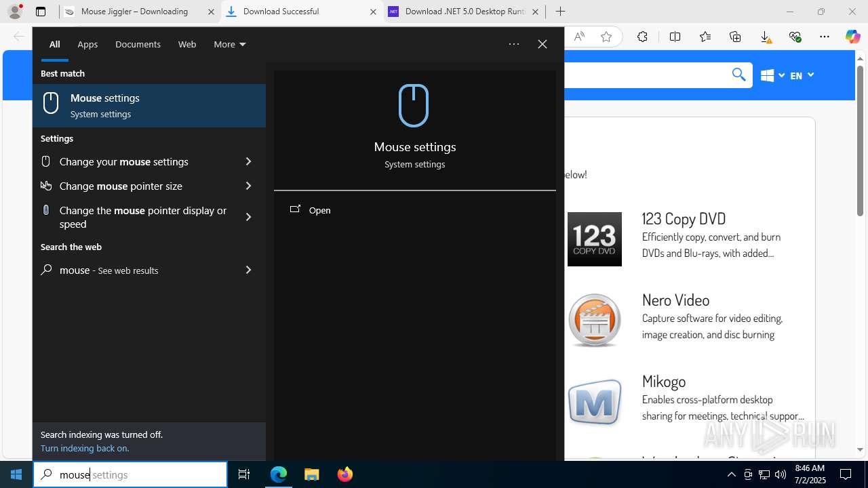868x488 pixels.
Task: Open Edge Settings and more menu
Action: pos(825,37)
